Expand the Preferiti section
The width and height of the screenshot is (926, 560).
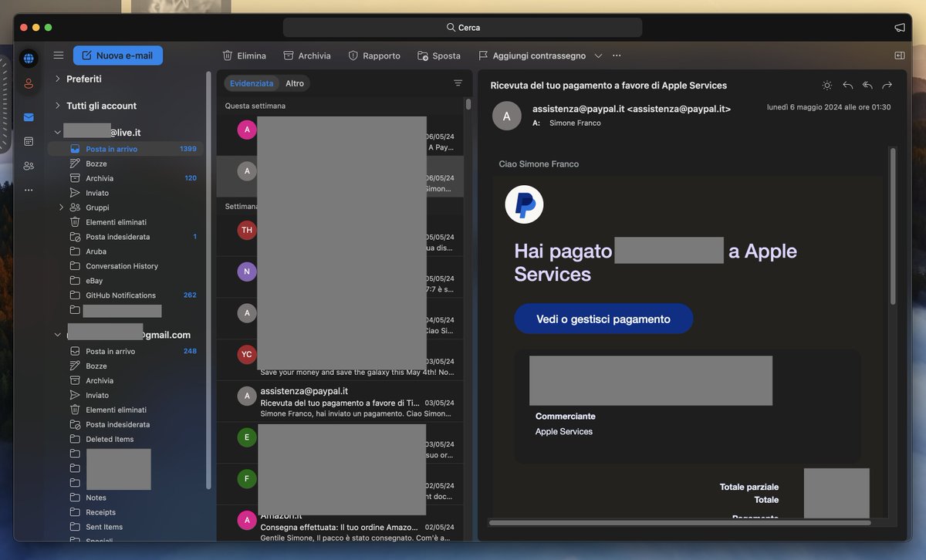click(58, 79)
